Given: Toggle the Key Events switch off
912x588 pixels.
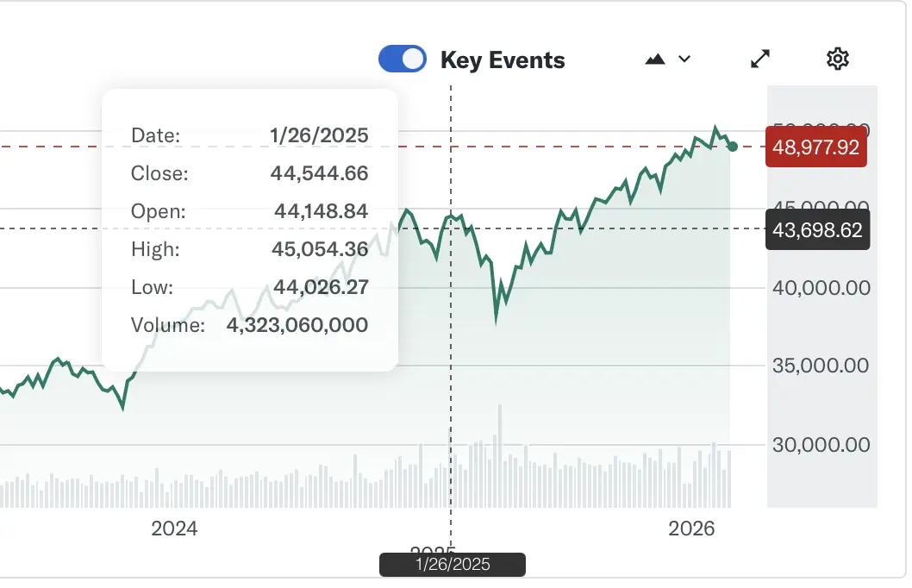Looking at the screenshot, I should (x=403, y=59).
